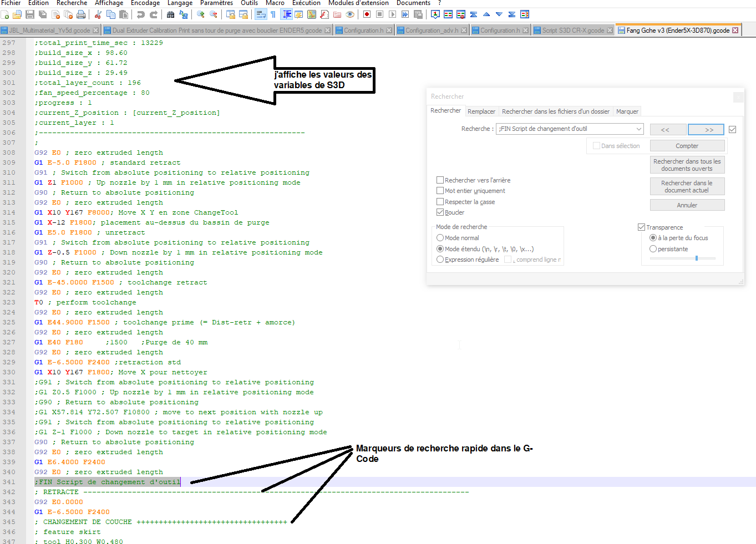Uncheck the 'Boucler' checkbox
The height and width of the screenshot is (544, 756).
tap(440, 212)
